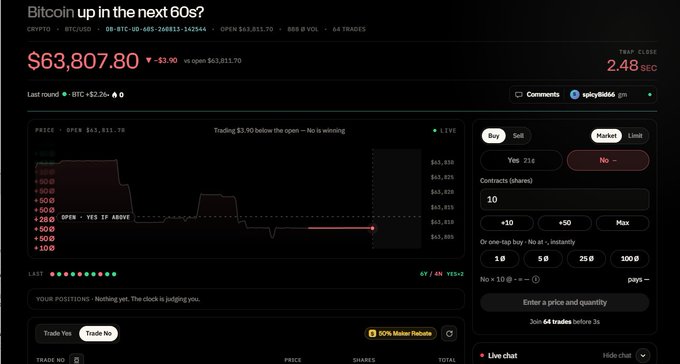One-tap buy 5 Ø
680x364 pixels.
(543, 259)
